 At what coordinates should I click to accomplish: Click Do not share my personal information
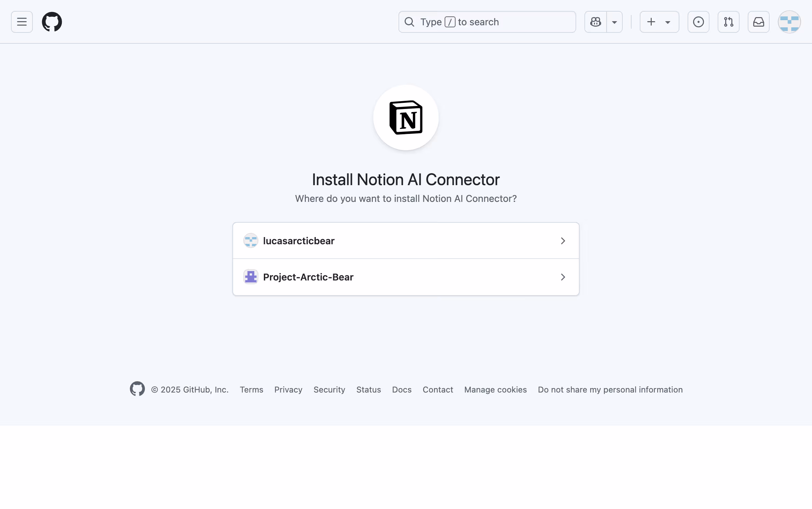pyautogui.click(x=610, y=389)
